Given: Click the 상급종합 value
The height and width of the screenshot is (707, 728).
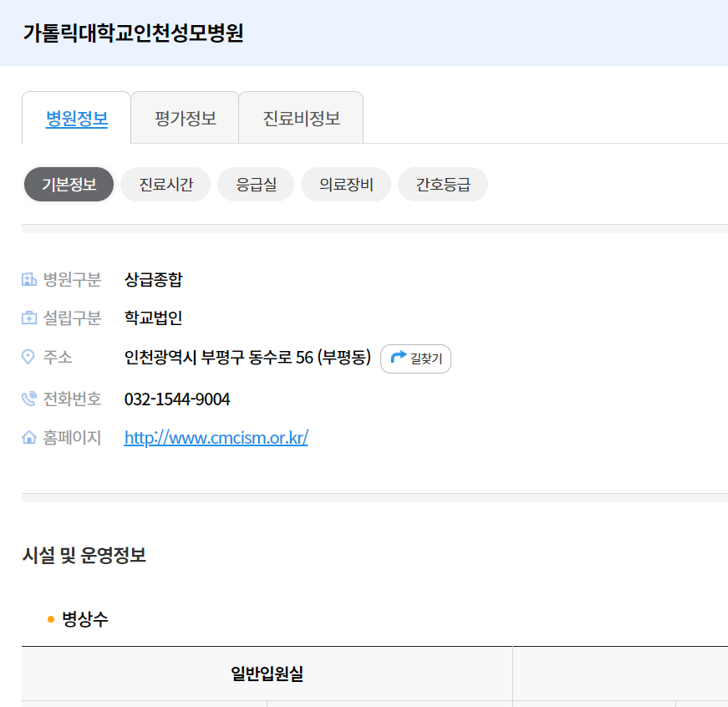Looking at the screenshot, I should pyautogui.click(x=153, y=279).
